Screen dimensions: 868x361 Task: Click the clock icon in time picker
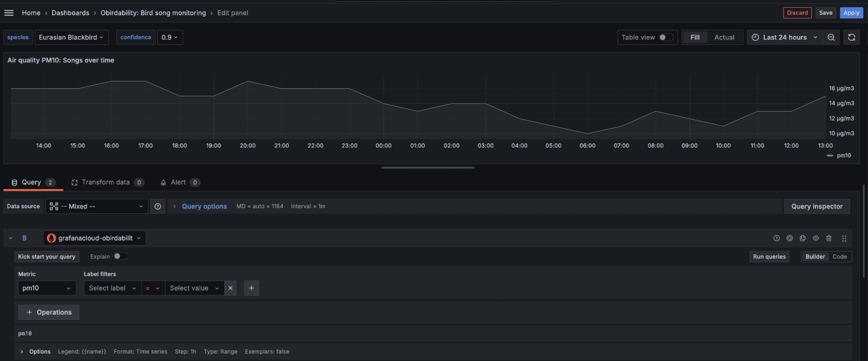coord(756,37)
